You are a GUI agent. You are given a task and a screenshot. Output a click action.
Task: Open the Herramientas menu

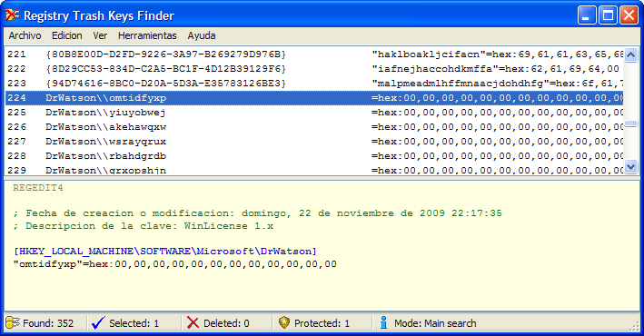pyautogui.click(x=147, y=35)
